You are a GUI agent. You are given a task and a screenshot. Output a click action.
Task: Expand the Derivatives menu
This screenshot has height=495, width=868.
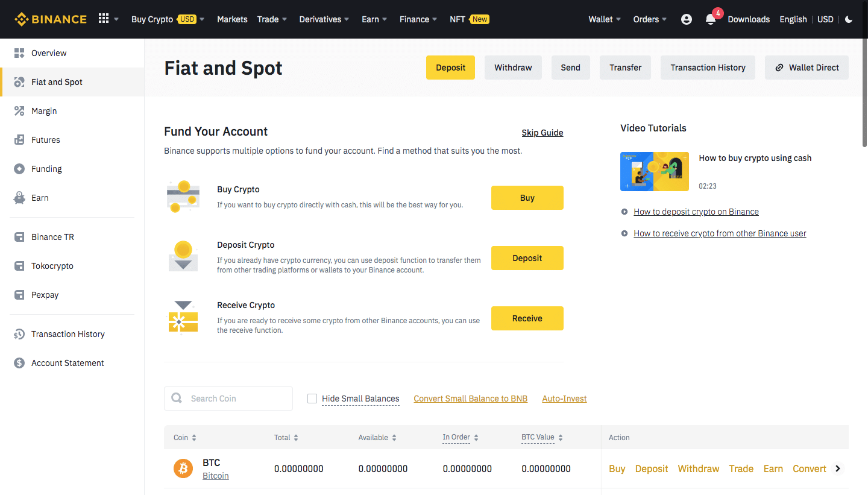point(324,19)
